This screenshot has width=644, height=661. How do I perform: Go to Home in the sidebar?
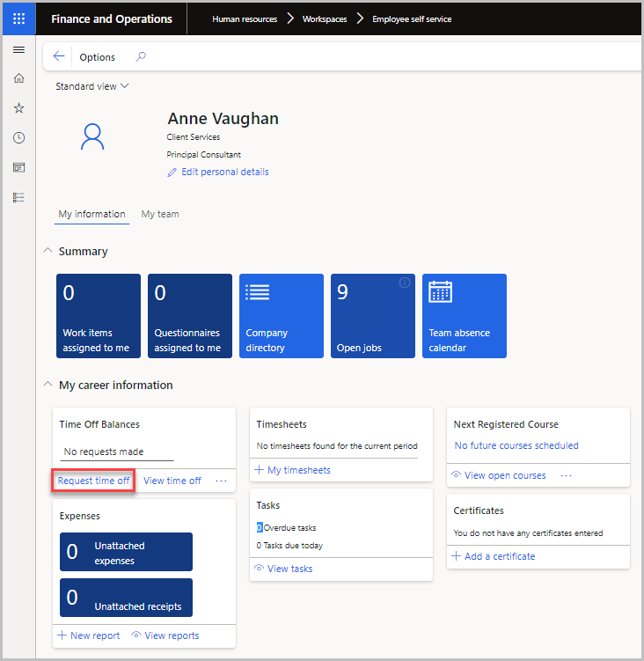(x=18, y=78)
